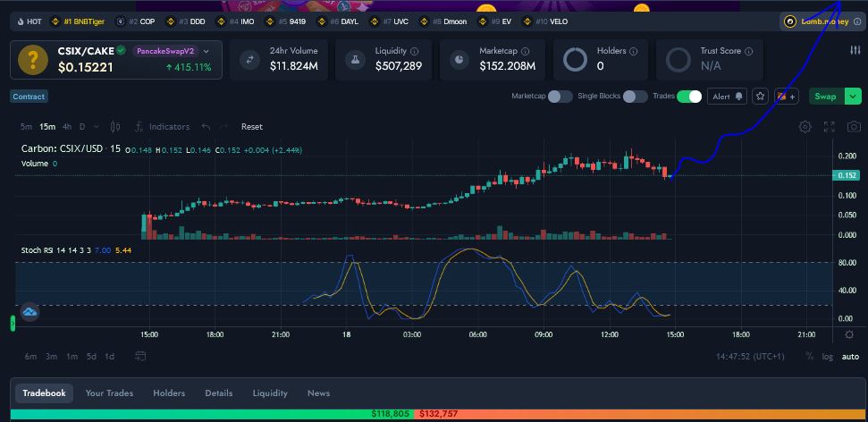Click the undo arrow in chart toolbar
This screenshot has height=422, width=868.
[206, 127]
